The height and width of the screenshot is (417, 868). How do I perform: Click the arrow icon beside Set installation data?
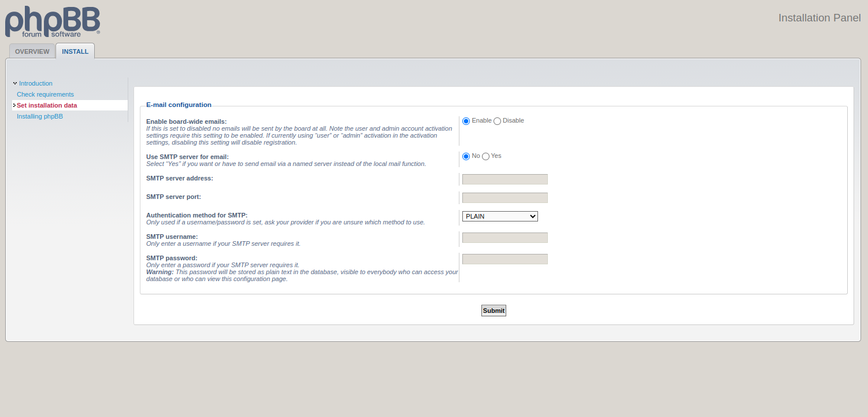(x=14, y=105)
